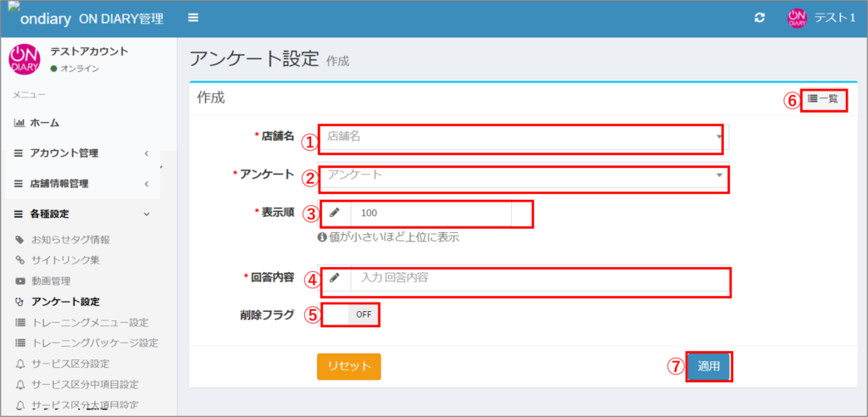Screen dimensions: 868x417
Task: Click the hamburger menu toggle icon
Action: [x=193, y=18]
